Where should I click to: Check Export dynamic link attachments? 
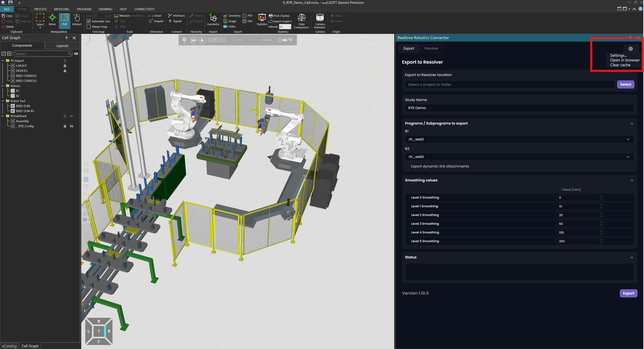tap(407, 166)
